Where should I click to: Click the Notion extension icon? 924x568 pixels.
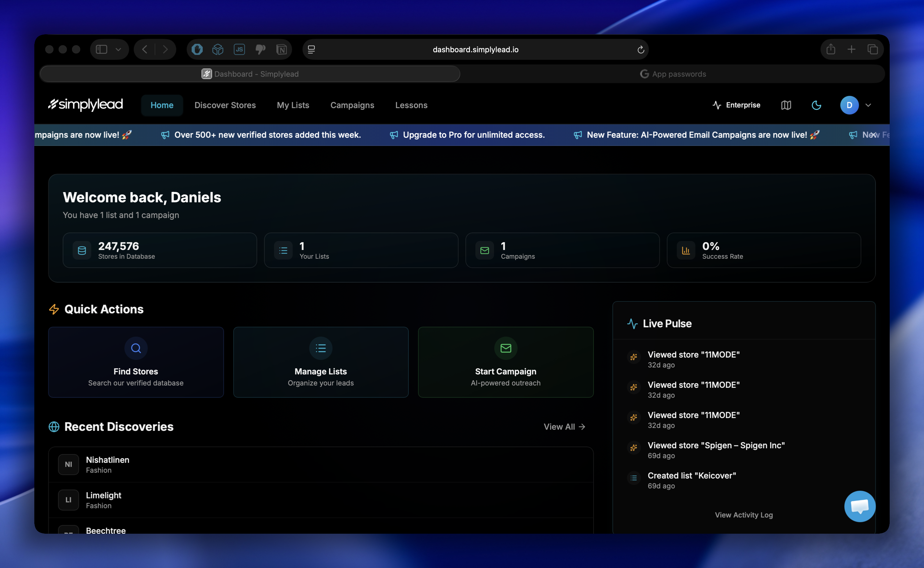point(281,50)
